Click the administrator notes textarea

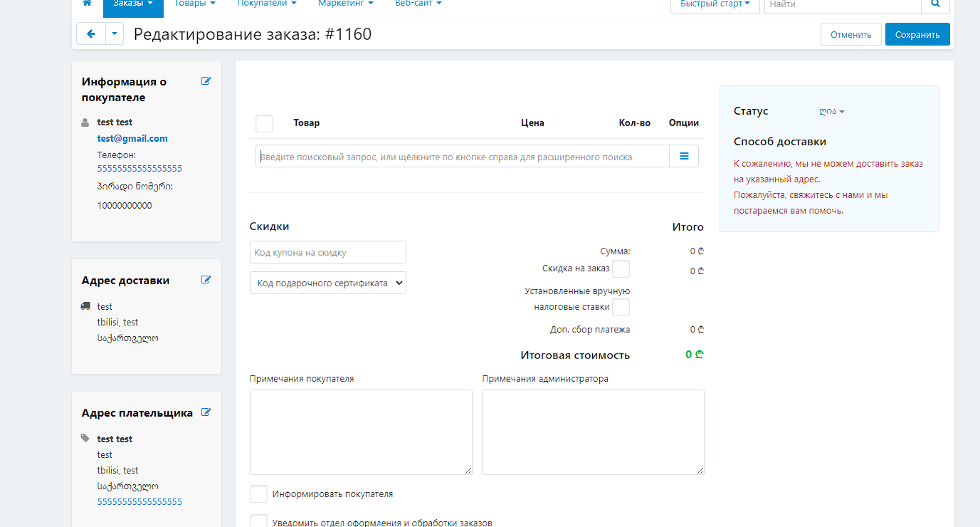pos(593,432)
